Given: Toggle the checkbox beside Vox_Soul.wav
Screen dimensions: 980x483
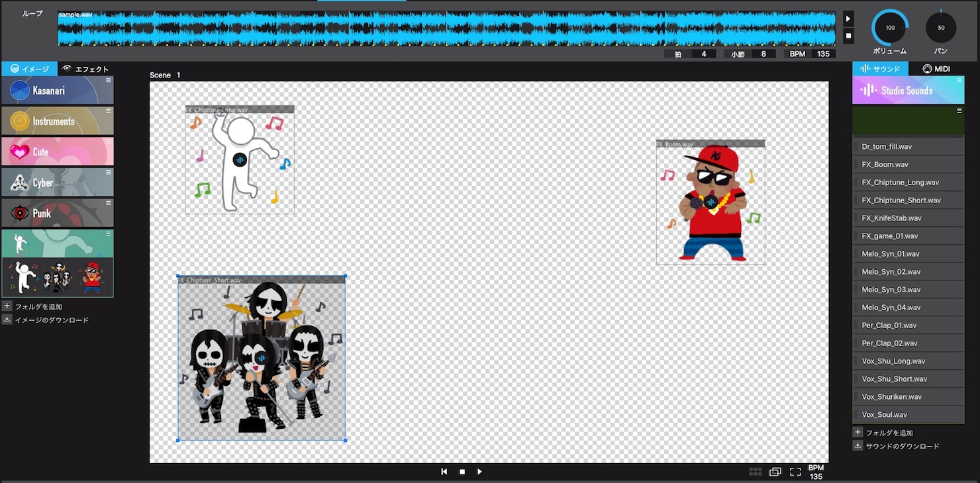Looking at the screenshot, I should [x=857, y=414].
